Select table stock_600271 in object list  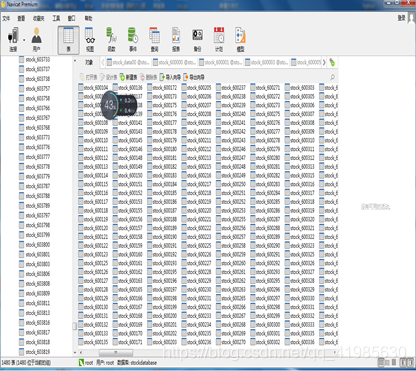266,88
